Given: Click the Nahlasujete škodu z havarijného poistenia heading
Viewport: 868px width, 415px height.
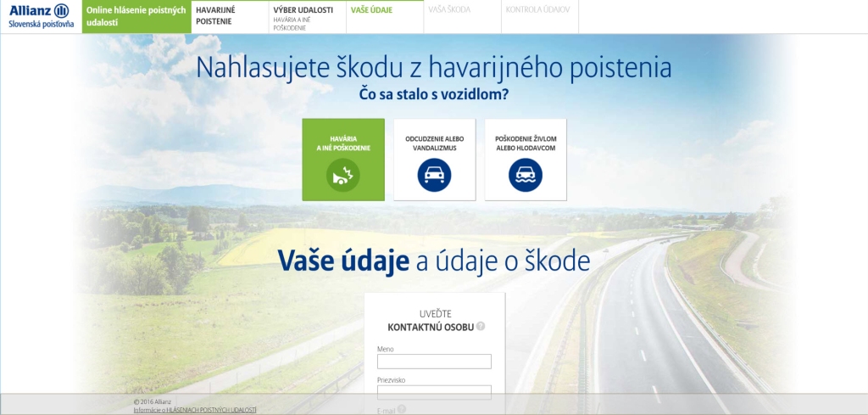Looking at the screenshot, I should point(433,68).
